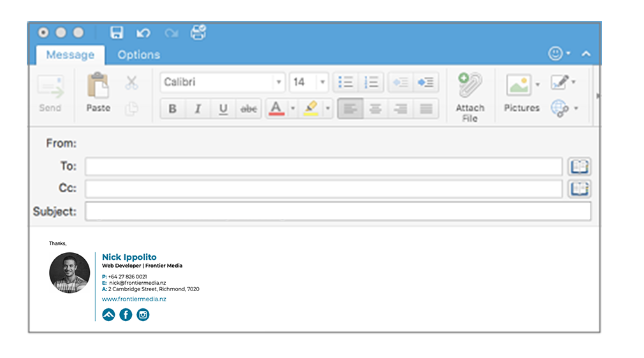Paste clipboard contents
This screenshot has height=358, width=644.
point(98,92)
